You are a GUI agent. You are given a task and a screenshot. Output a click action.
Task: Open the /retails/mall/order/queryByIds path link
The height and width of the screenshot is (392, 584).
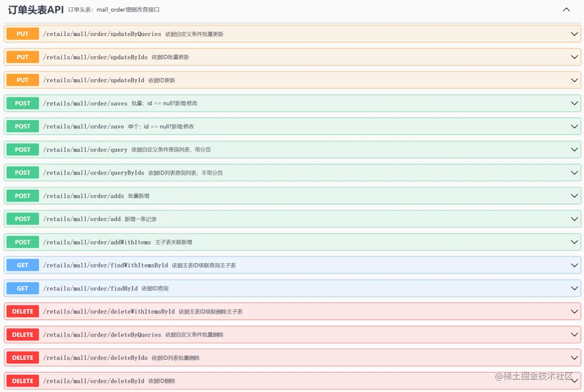94,173
